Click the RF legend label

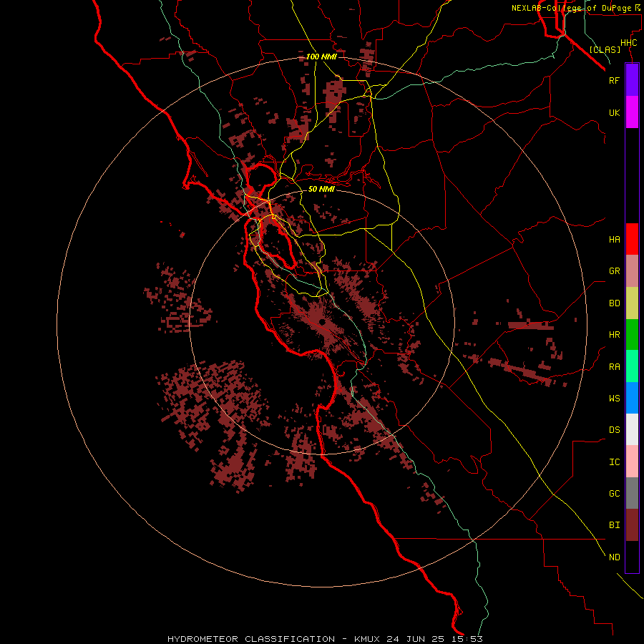click(x=614, y=80)
